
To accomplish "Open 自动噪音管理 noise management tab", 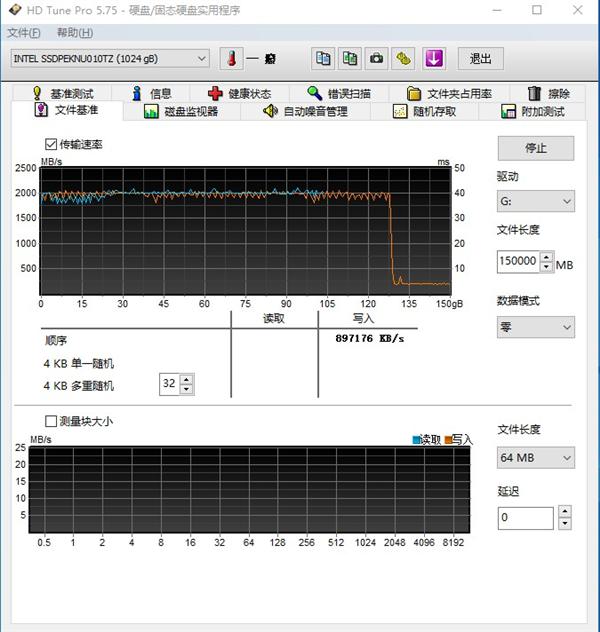I will point(305,111).
